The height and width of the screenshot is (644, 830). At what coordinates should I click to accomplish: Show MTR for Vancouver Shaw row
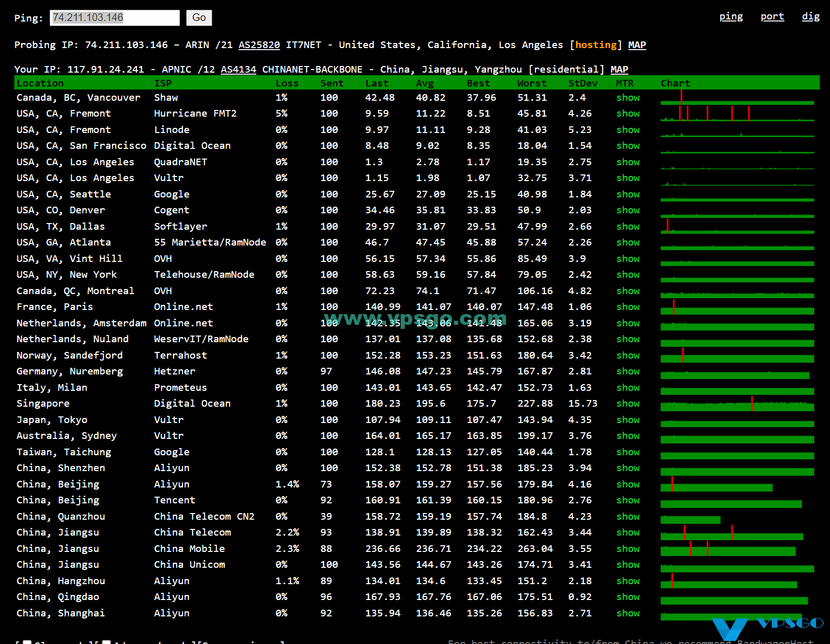click(628, 98)
